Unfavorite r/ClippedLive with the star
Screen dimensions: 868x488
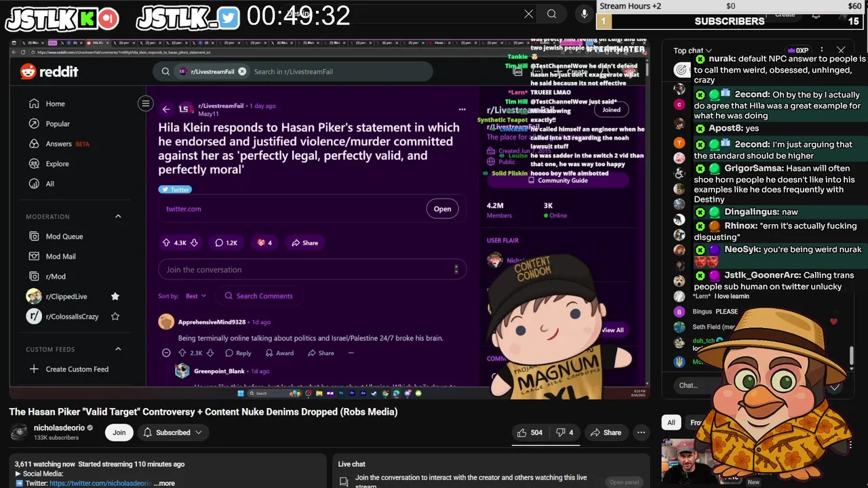click(115, 296)
